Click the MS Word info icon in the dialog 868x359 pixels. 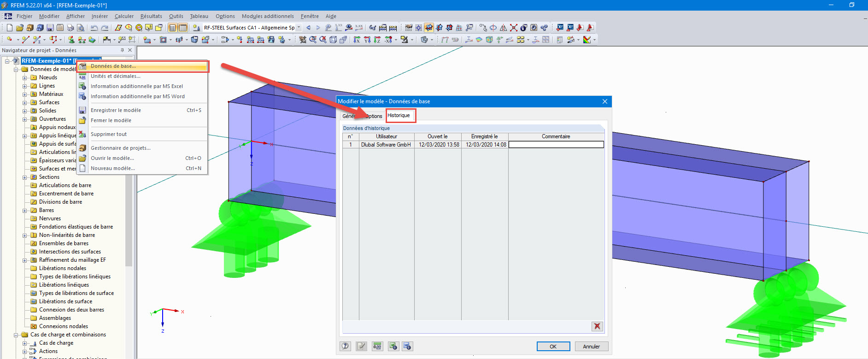coord(407,346)
